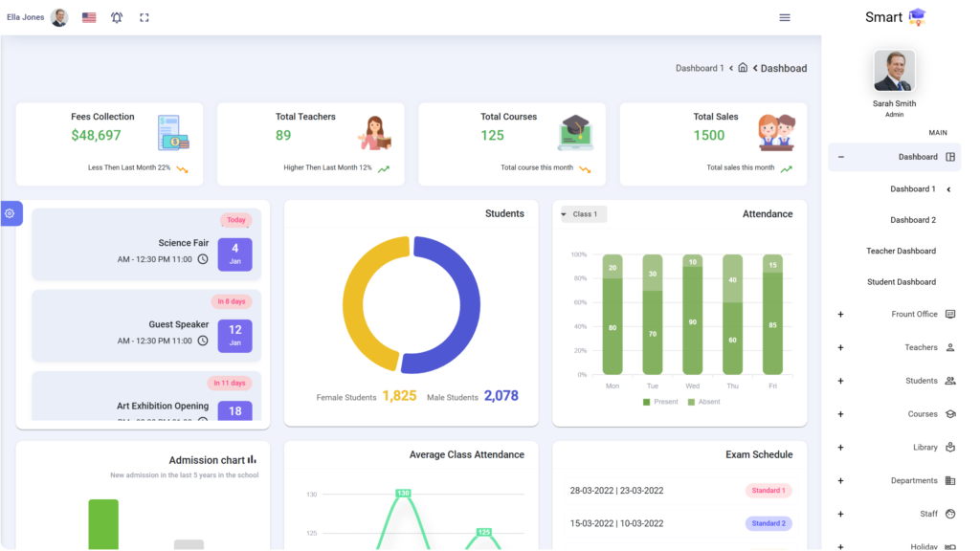This screenshot has height=551, width=980.
Task: Click the In 8 days badge
Action: (x=232, y=301)
